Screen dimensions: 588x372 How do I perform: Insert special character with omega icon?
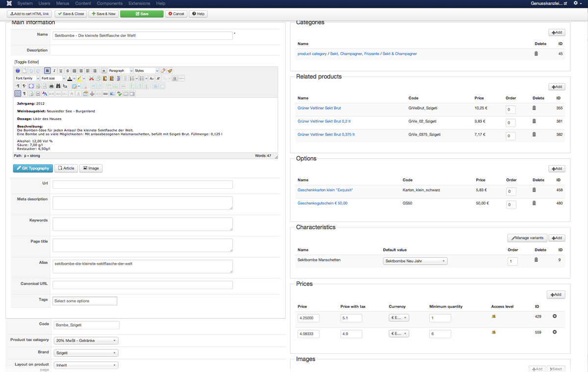(x=174, y=78)
